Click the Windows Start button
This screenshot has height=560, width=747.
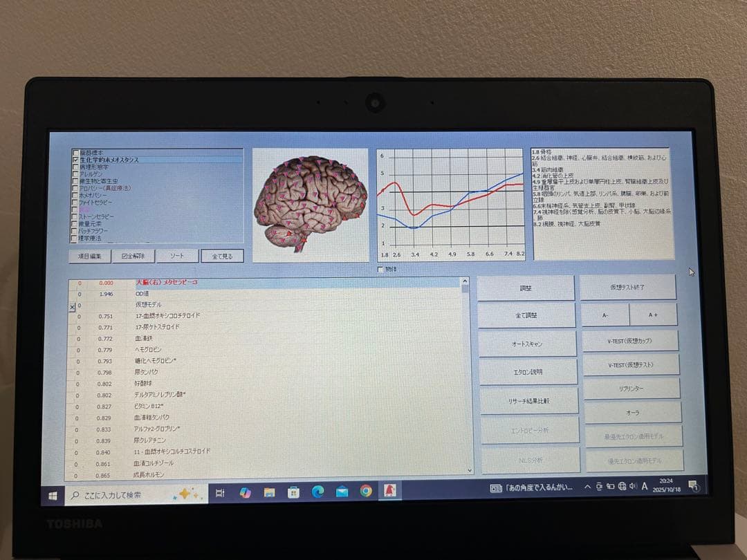(x=53, y=495)
